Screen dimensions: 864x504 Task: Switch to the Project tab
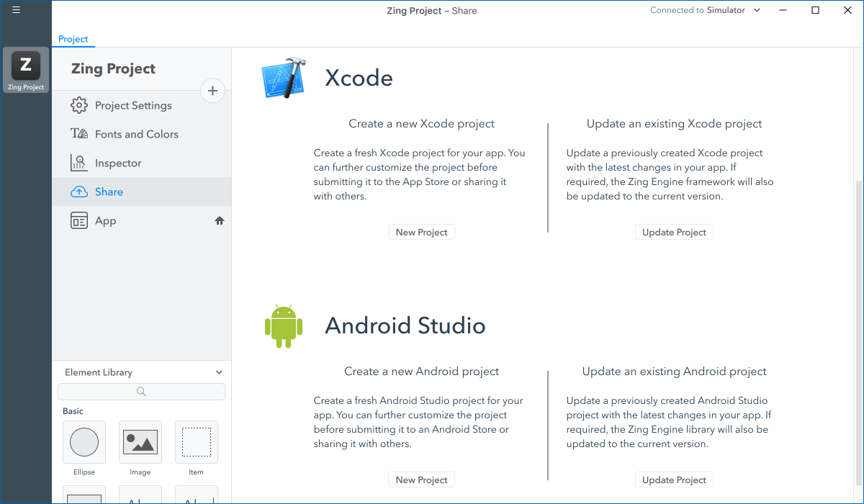coord(73,39)
